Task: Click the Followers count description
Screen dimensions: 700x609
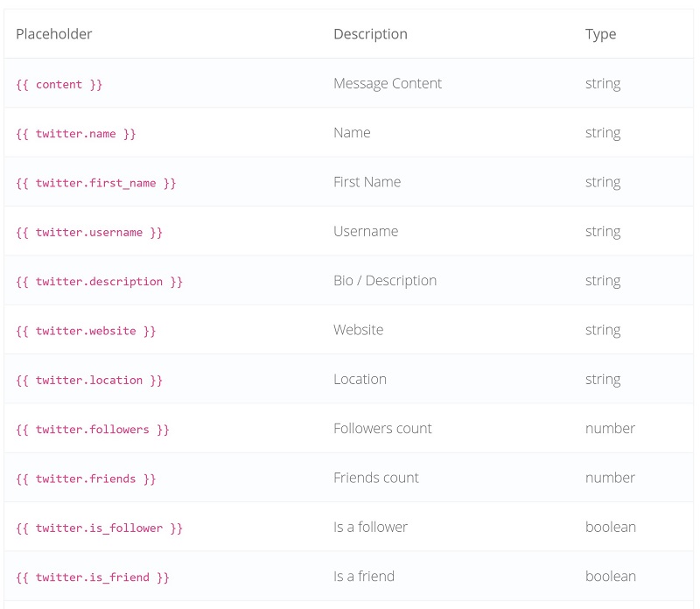Action: (382, 428)
